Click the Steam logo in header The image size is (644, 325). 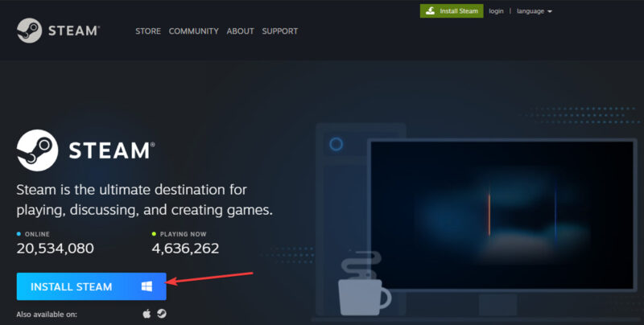(58, 31)
